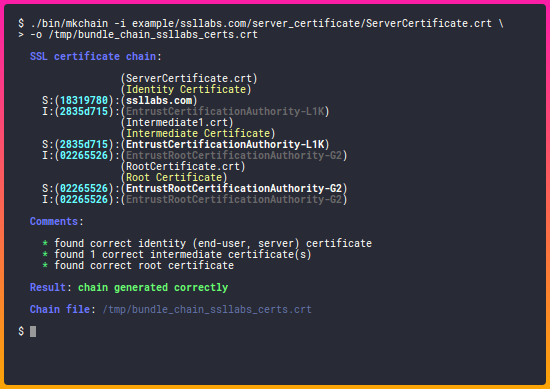Click the dimmed G2 issuer below the L1K subject
The width and height of the screenshot is (550, 389).
[x=234, y=155]
